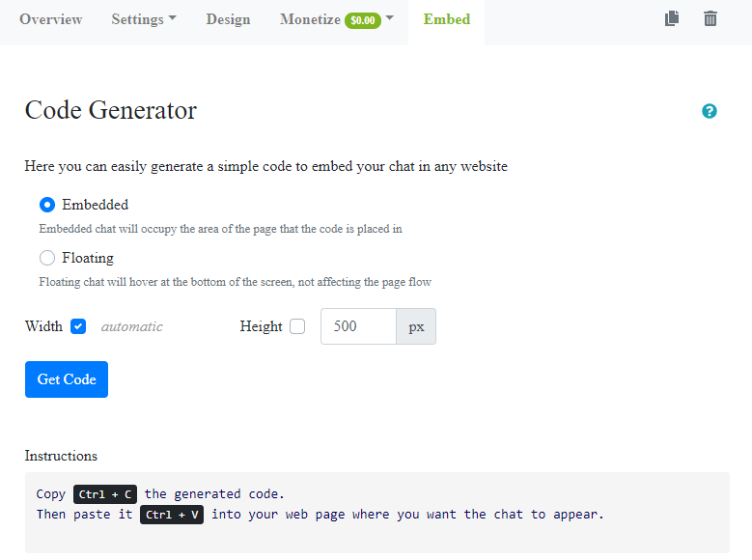Image resolution: width=752 pixels, height=560 pixels.
Task: Expand the Monetize dropdown arrow
Action: tap(390, 18)
